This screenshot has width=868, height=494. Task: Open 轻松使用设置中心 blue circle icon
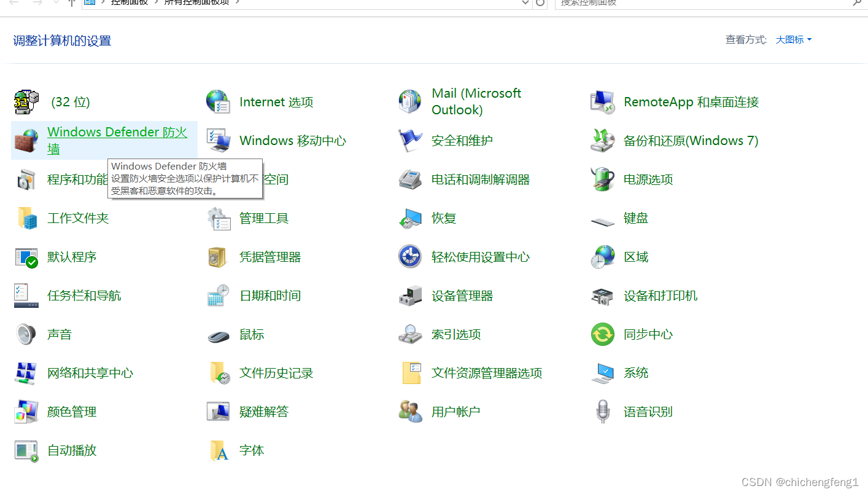pos(410,257)
